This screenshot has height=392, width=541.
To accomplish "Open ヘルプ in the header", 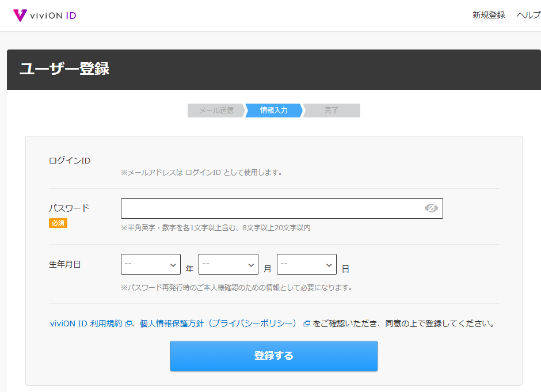I will coord(528,15).
